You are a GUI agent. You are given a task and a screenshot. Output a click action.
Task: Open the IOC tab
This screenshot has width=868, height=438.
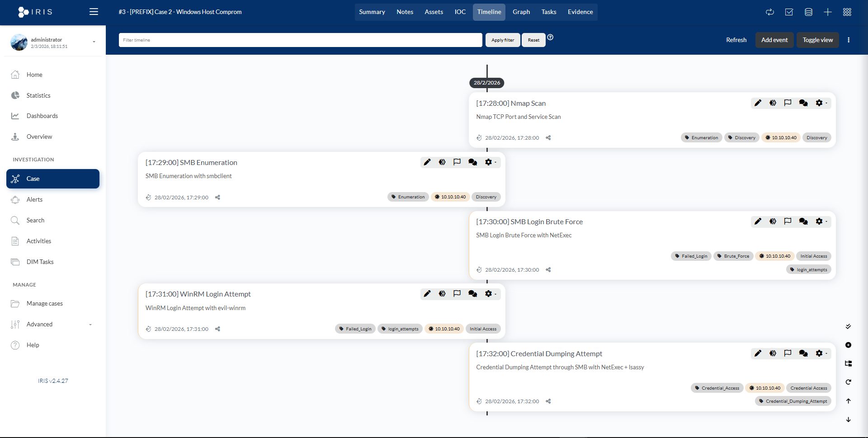(460, 12)
